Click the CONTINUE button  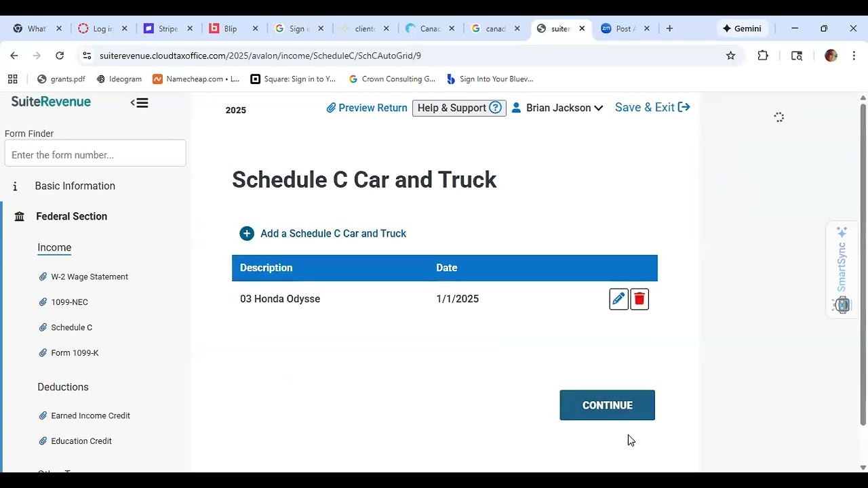[607, 405]
